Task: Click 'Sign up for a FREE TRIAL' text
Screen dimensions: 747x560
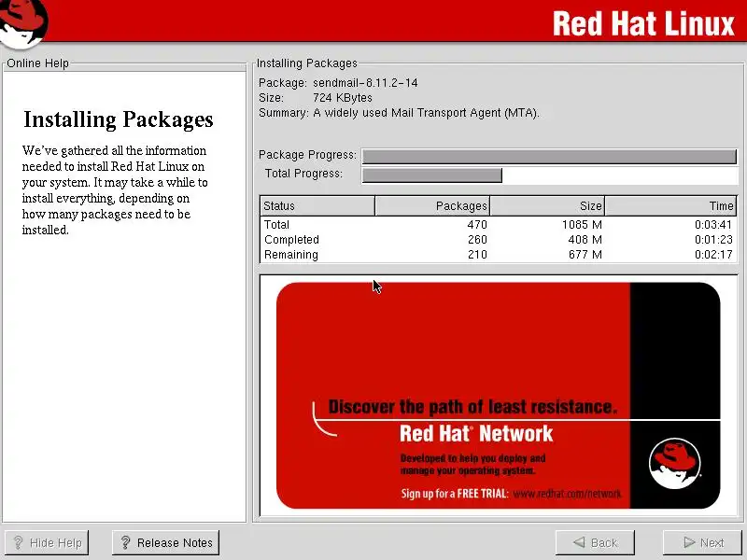Action: pos(455,494)
